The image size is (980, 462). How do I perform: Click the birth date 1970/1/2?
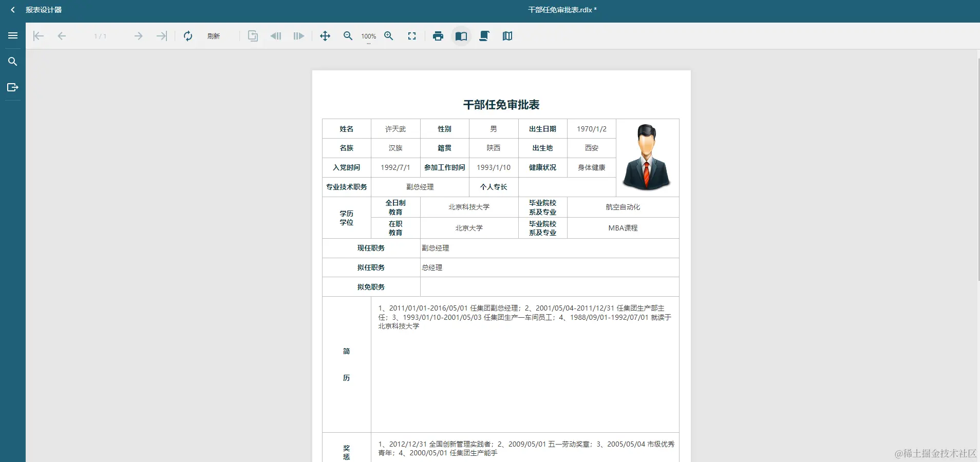point(592,129)
